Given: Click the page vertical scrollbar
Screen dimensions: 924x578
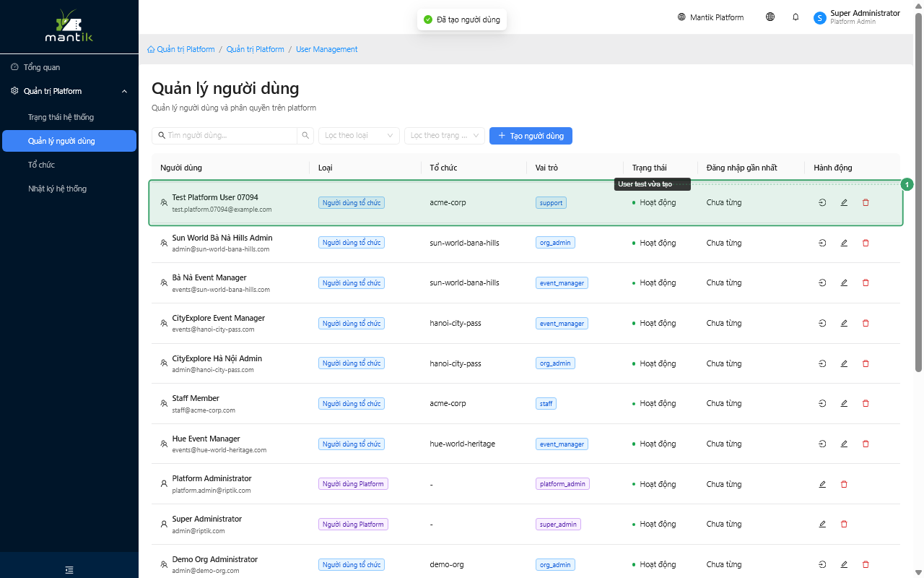Looking at the screenshot, I should (919, 194).
